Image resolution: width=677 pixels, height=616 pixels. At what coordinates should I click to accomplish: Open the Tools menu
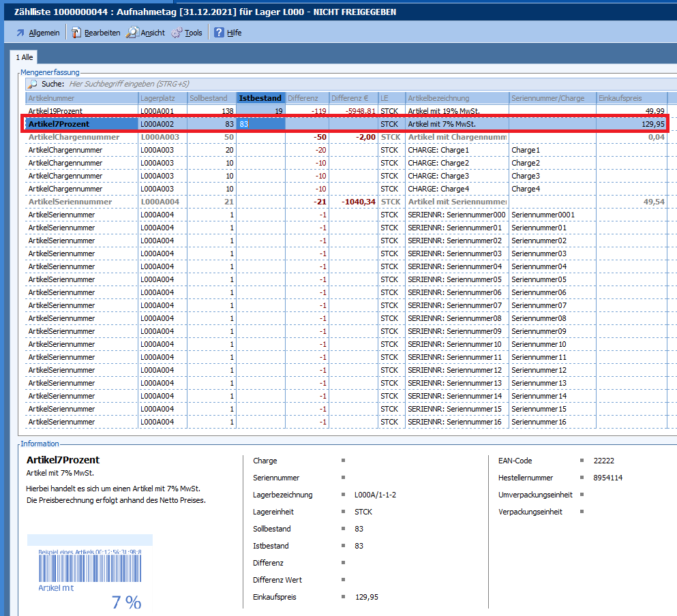tap(193, 33)
